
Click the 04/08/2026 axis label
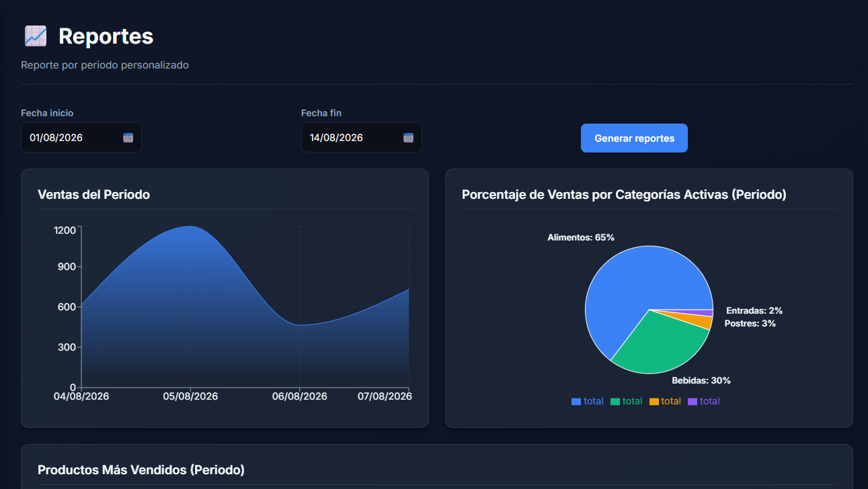pos(81,396)
